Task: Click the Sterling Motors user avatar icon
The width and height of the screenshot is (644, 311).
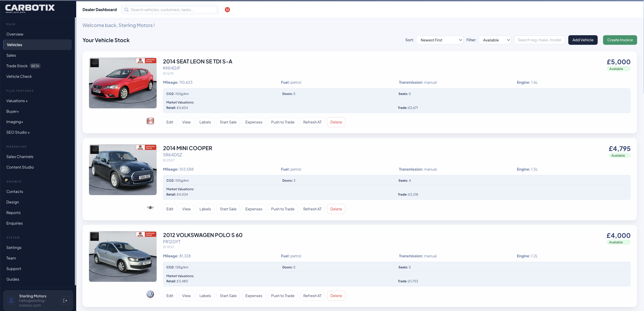Action: pos(11,300)
